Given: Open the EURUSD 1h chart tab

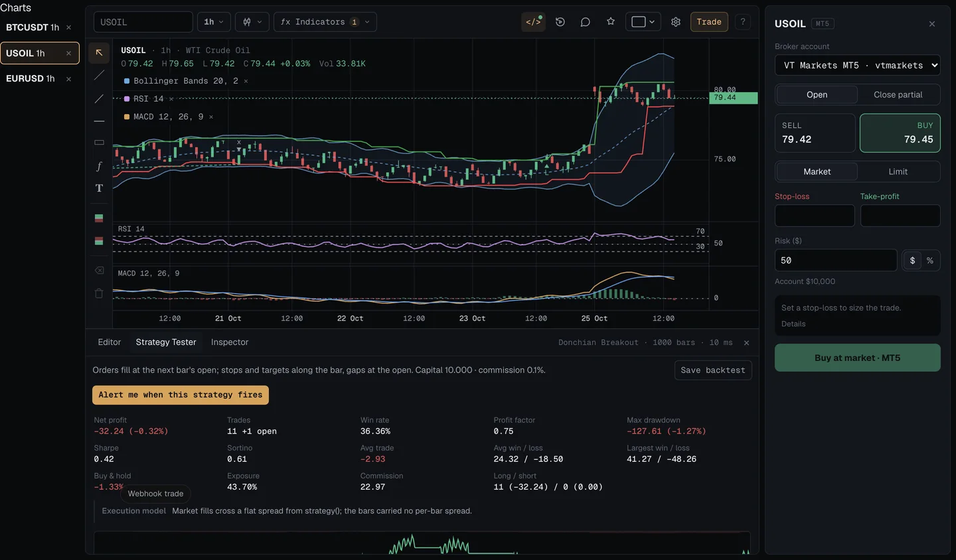Looking at the screenshot, I should point(40,78).
